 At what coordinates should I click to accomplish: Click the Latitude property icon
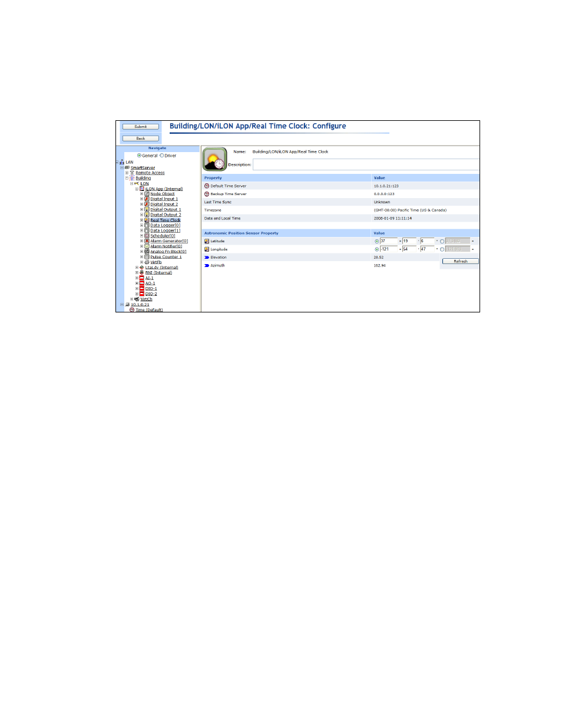point(207,241)
